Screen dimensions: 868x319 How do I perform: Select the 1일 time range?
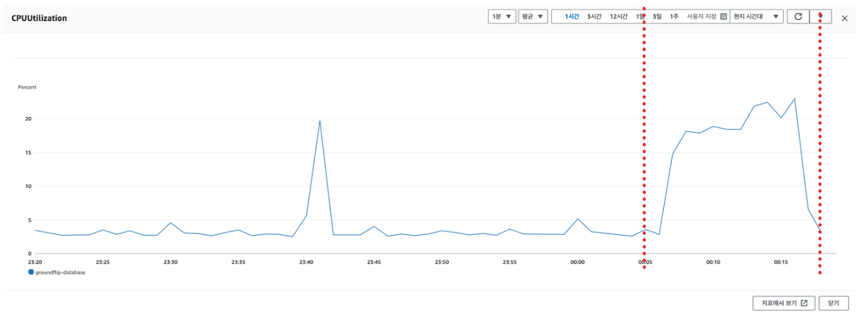(x=640, y=17)
